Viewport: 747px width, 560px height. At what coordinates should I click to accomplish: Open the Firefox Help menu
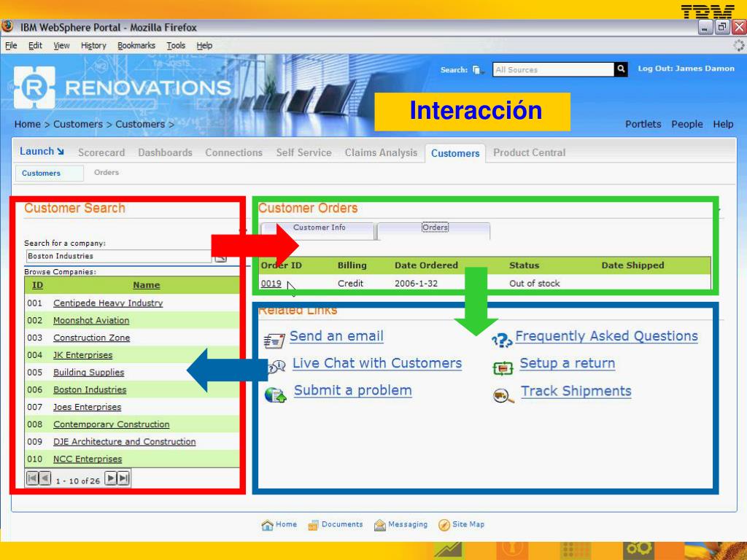[204, 45]
